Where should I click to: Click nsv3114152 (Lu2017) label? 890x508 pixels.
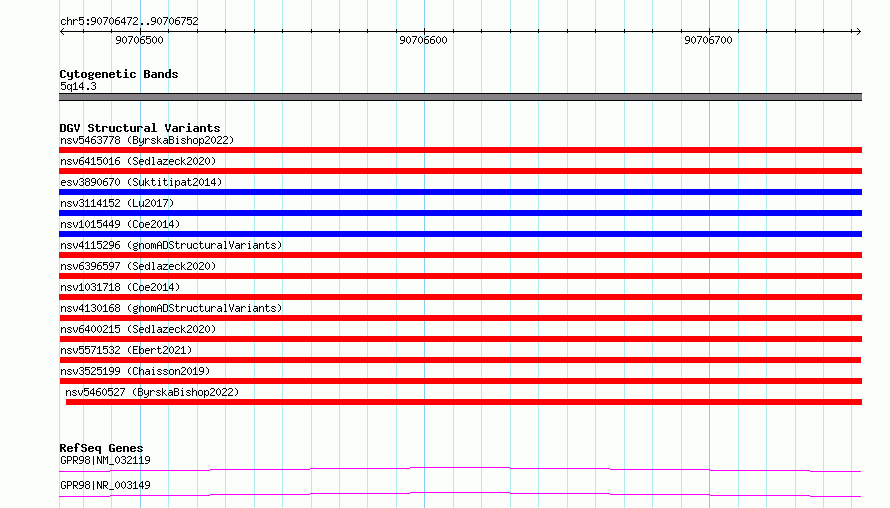tap(117, 203)
